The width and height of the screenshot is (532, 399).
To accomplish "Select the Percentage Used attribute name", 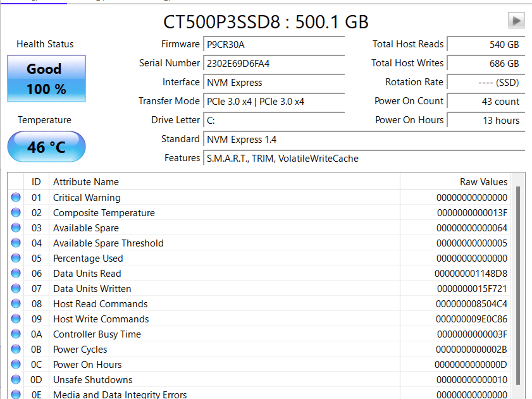I will coord(88,258).
